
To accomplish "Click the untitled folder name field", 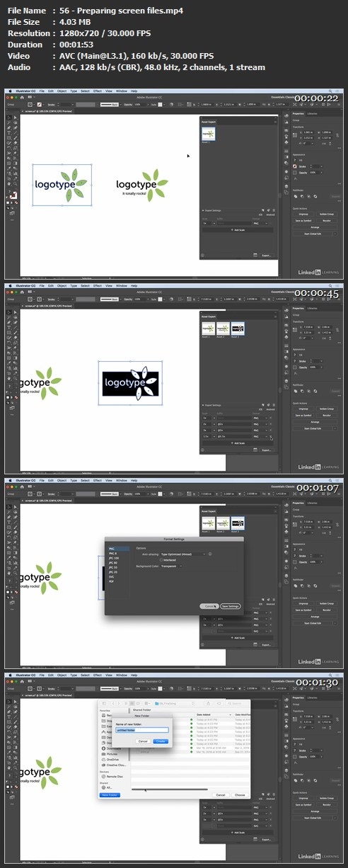I will click(141, 729).
